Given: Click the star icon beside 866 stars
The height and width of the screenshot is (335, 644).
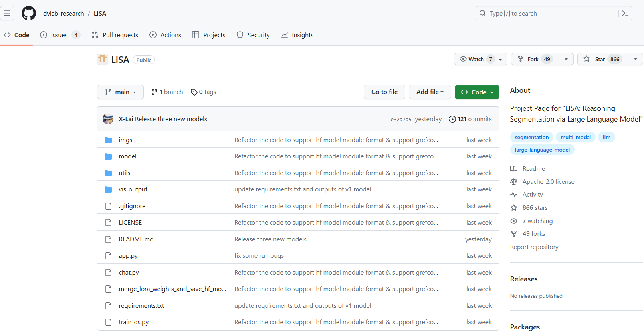Looking at the screenshot, I should pos(514,208).
